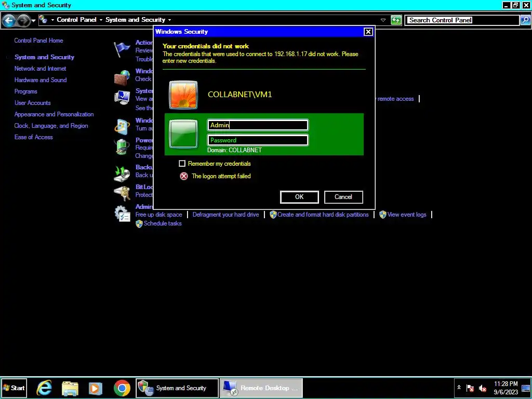The image size is (532, 399).
Task: Click the green Refresh icon
Action: pos(396,20)
